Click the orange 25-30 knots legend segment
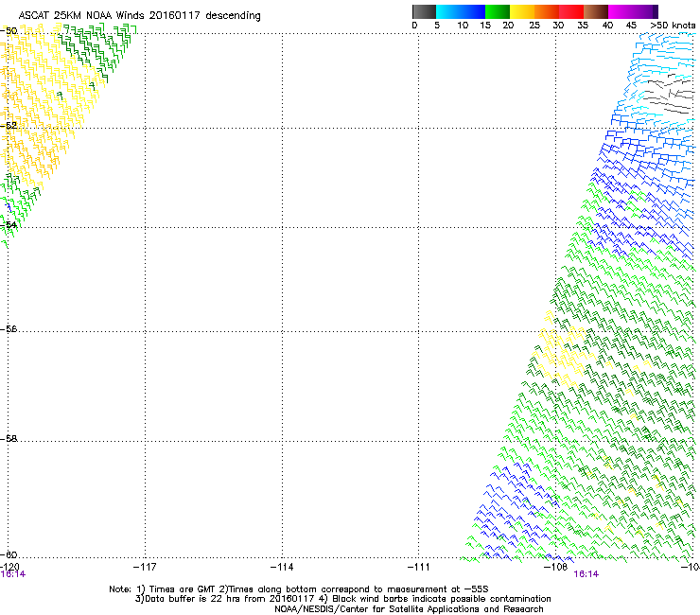 (547, 11)
